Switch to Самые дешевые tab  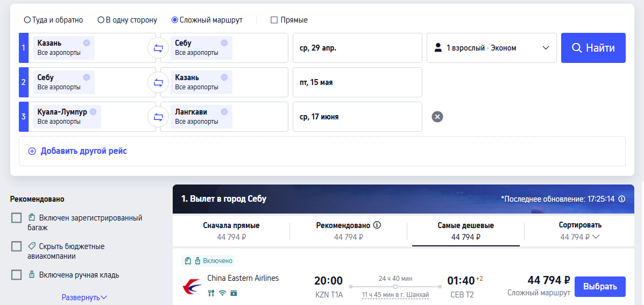point(465,230)
